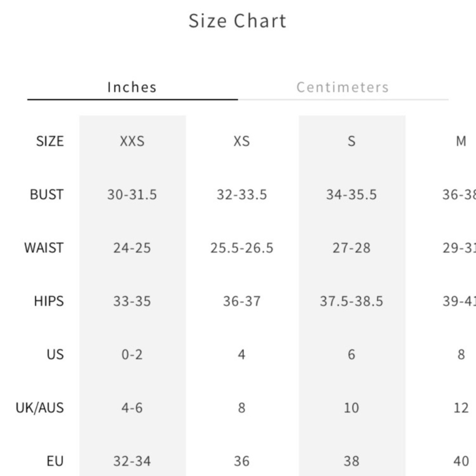Select the 36-37 hips value under XS

pos(242,301)
